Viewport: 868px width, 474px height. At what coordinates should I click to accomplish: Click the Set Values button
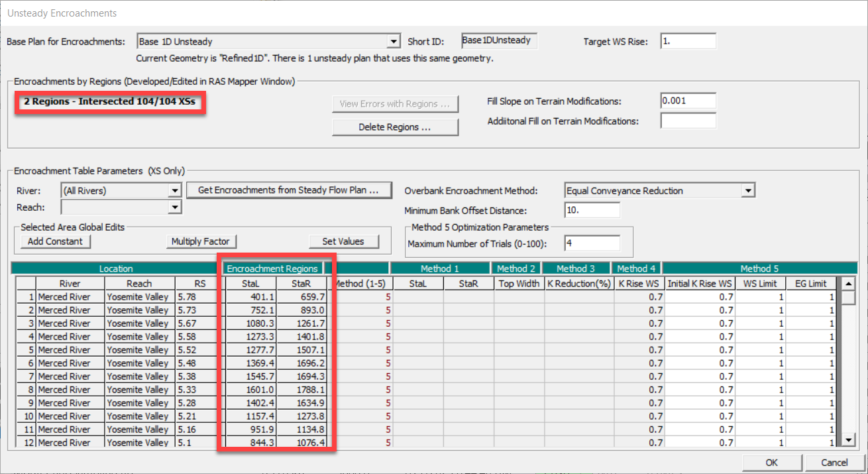pos(343,241)
